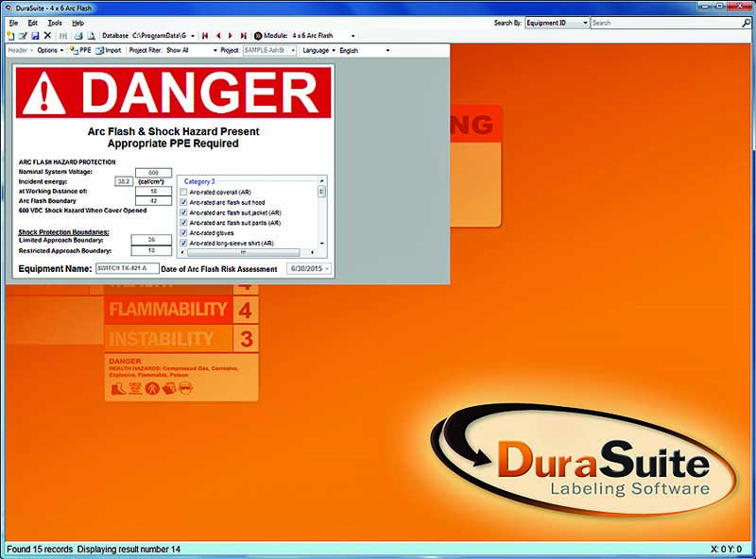Viewport: 756px width, 559px height.
Task: Uncheck Arc-rated arc flash suit jacket (AR)
Action: (183, 212)
